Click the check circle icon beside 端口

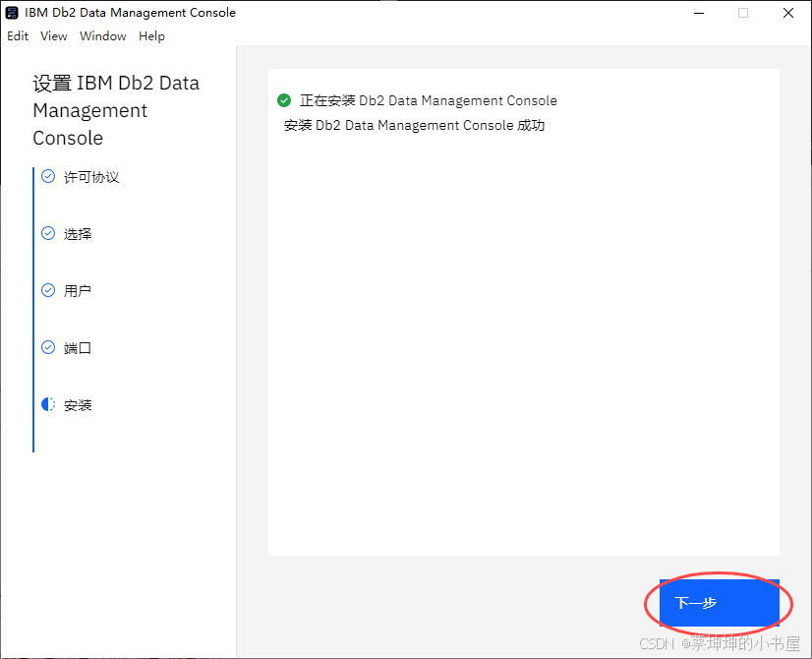coord(47,347)
